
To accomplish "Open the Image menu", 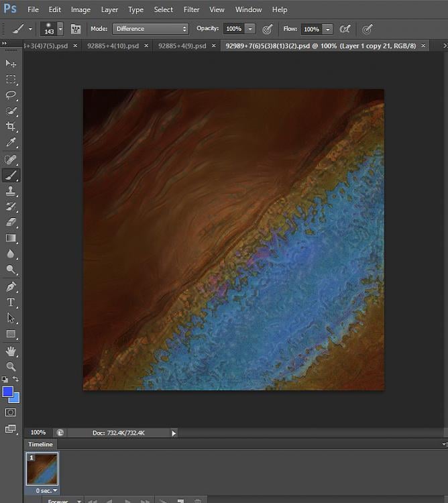I will tap(80, 9).
